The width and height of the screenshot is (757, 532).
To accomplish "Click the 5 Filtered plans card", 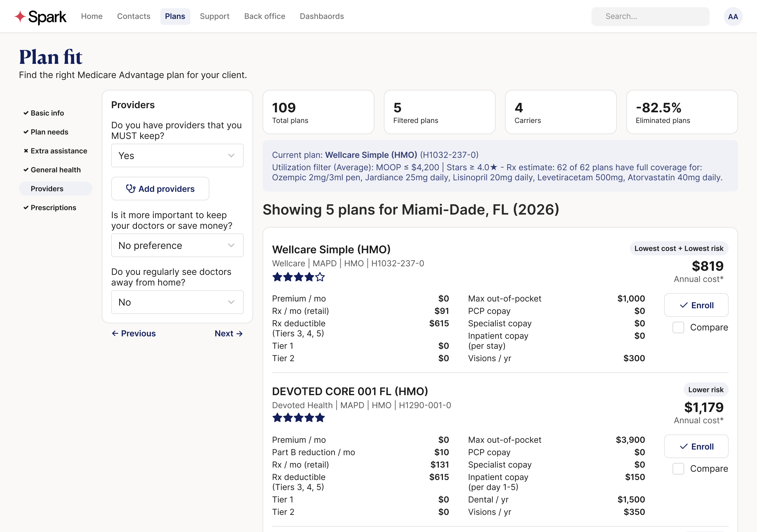I will pos(439,112).
